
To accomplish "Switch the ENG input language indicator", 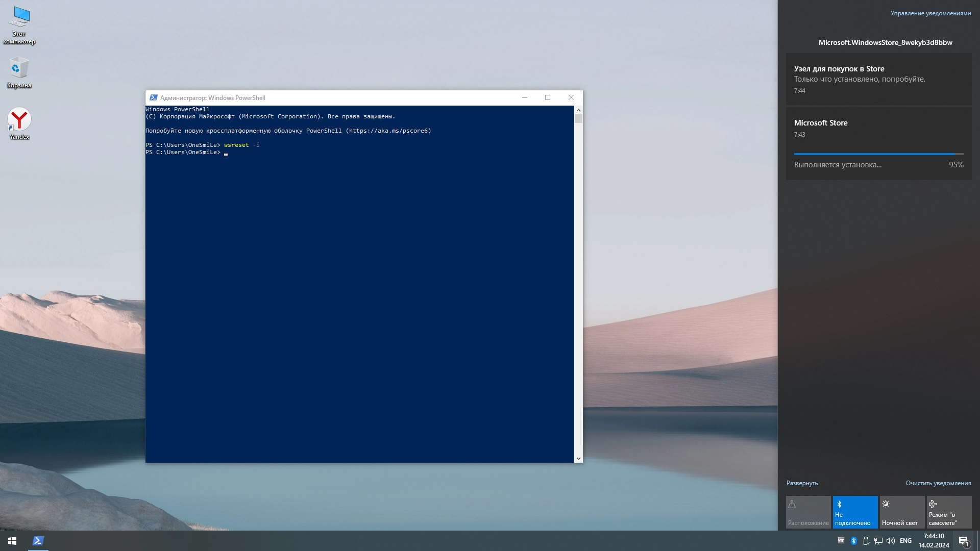I will point(905,541).
